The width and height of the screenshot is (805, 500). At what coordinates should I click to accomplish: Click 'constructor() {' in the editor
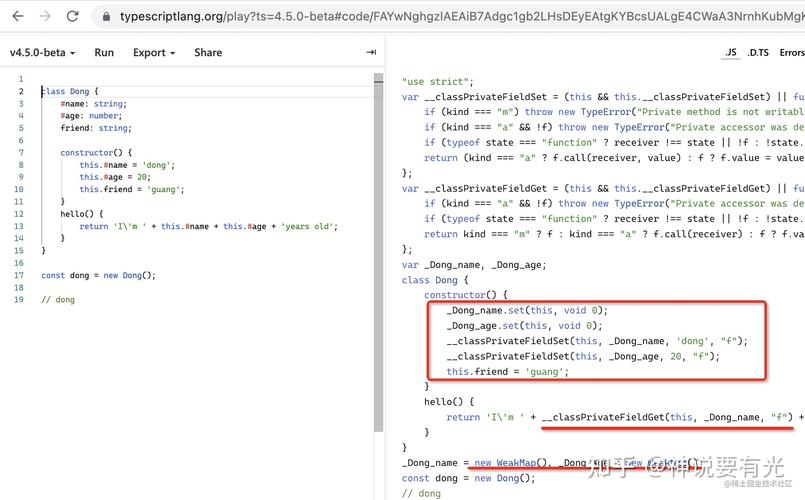(x=96, y=152)
